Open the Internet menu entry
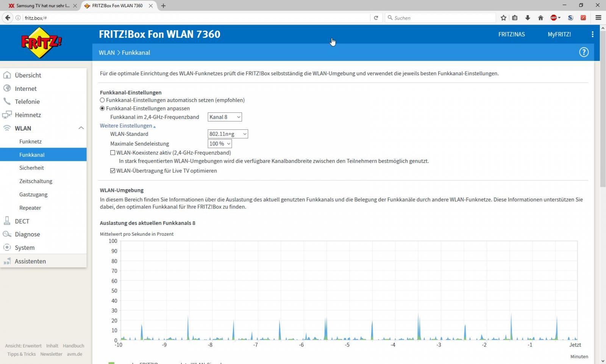 point(26,88)
